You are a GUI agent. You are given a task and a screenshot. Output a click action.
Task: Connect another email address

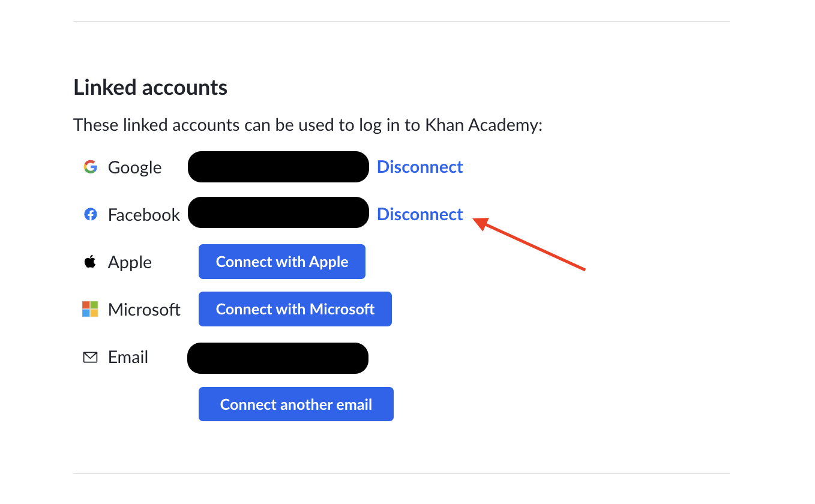point(296,404)
